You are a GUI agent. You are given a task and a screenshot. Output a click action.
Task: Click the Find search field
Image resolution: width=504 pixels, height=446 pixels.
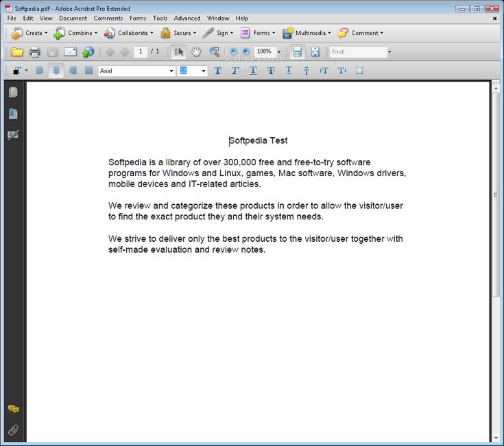click(359, 51)
